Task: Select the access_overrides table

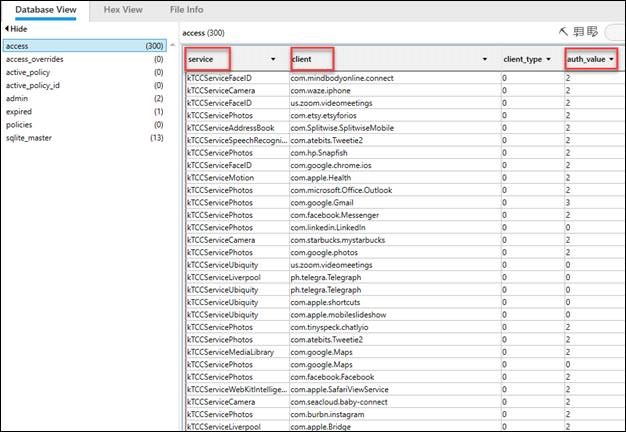Action: pyautogui.click(x=39, y=59)
